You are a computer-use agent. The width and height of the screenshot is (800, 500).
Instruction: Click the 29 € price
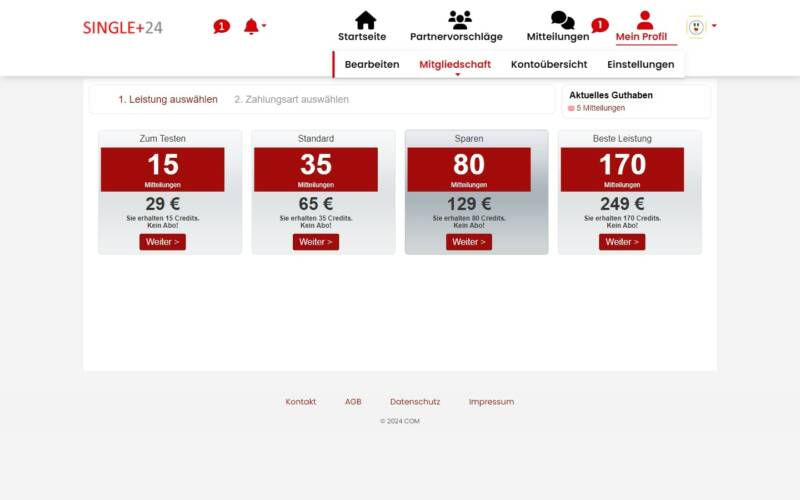pos(162,204)
